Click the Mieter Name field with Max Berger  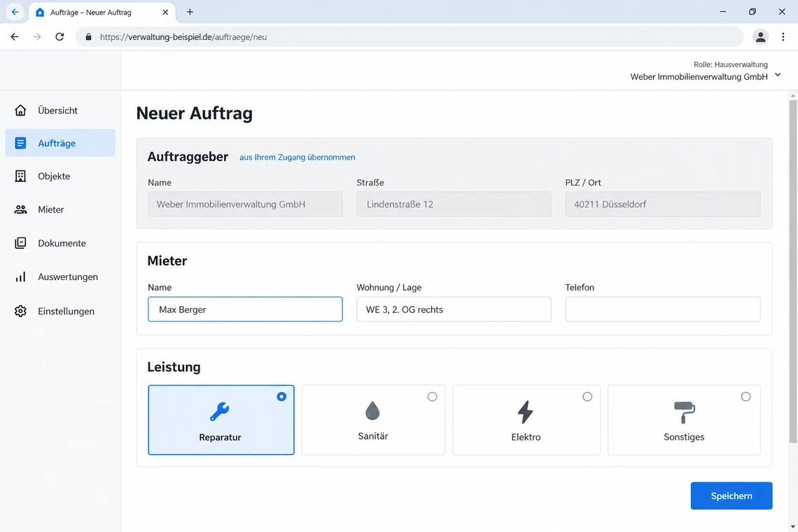click(x=245, y=309)
